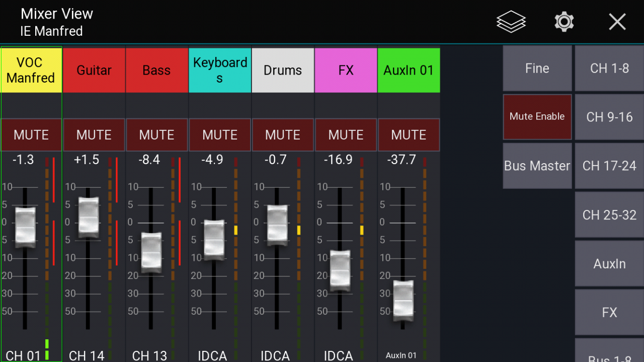Toggle Fine fader adjustment mode
Screen dimensions: 644x362
tap(537, 68)
